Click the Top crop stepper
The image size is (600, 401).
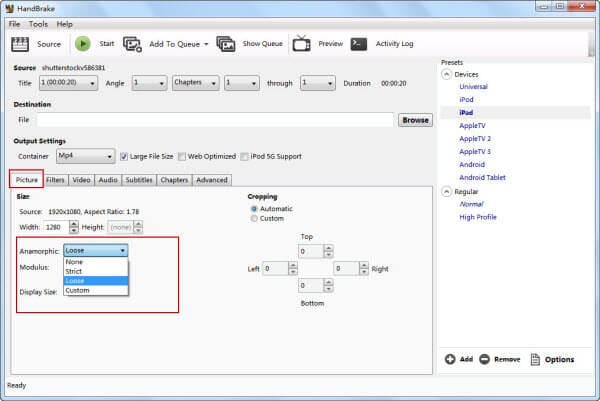(328, 251)
